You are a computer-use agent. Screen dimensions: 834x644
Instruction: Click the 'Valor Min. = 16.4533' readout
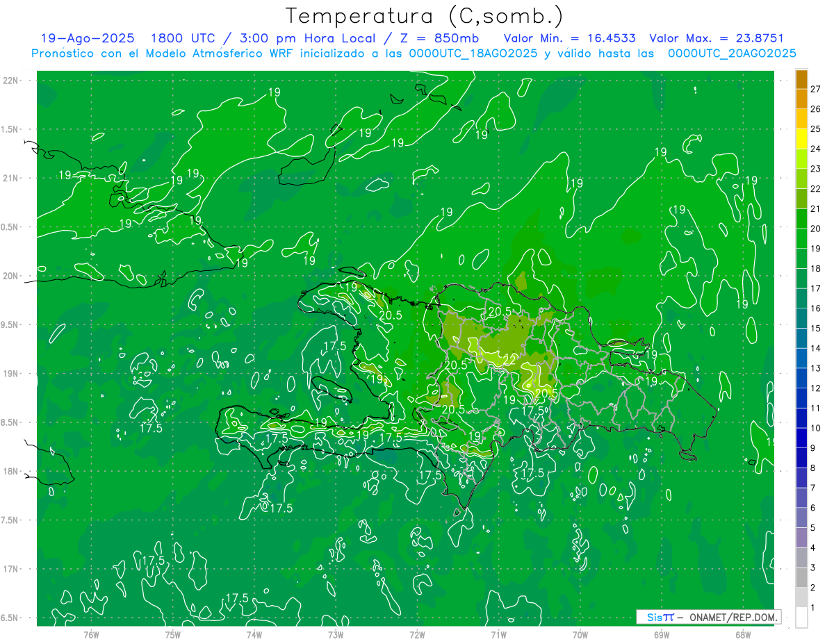pyautogui.click(x=570, y=38)
